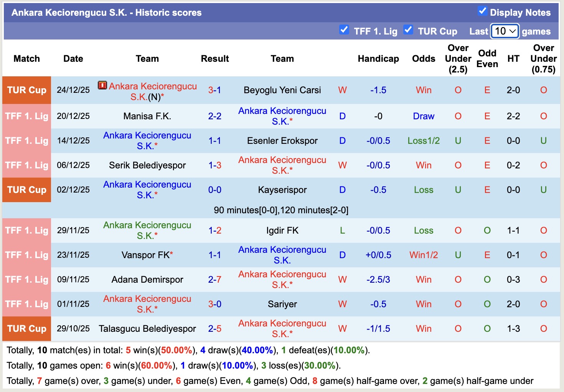The image size is (564, 392).
Task: Click the 1-3 score against Serik Belediyespor
Action: [x=214, y=165]
